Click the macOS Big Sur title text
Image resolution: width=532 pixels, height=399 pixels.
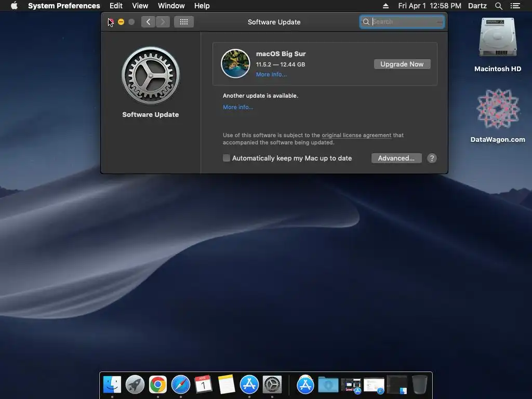coord(281,54)
